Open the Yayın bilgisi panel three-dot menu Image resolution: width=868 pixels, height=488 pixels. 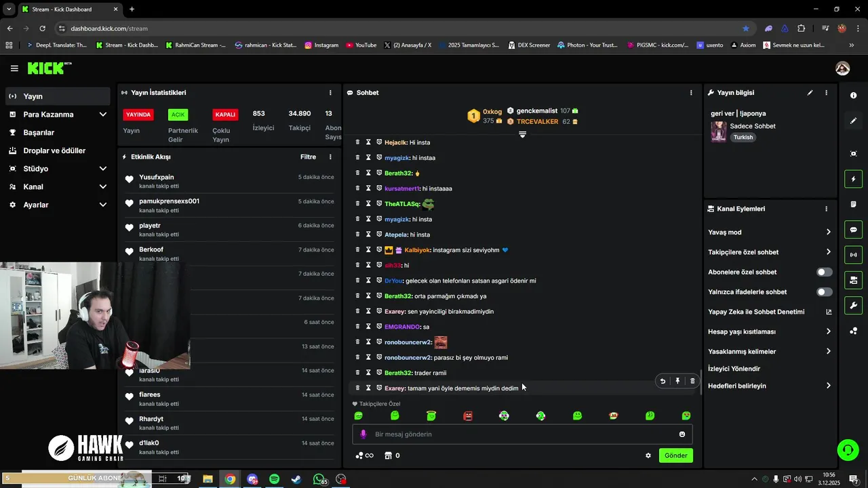pyautogui.click(x=826, y=93)
